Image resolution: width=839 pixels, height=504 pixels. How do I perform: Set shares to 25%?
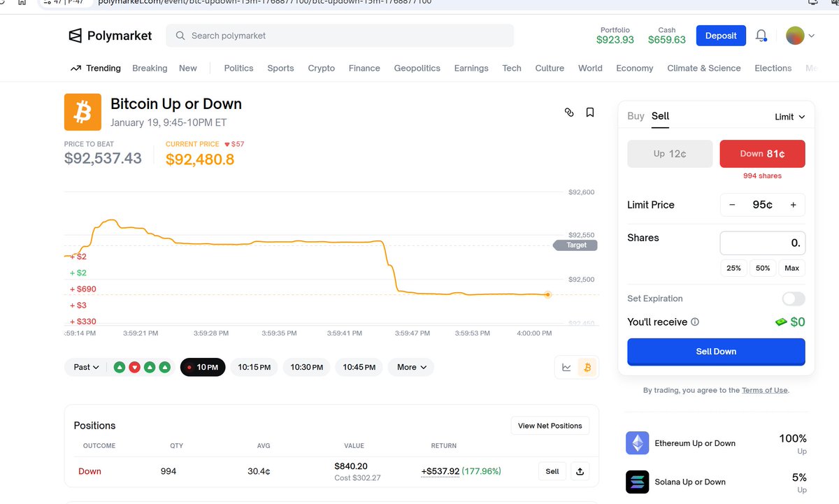click(733, 268)
